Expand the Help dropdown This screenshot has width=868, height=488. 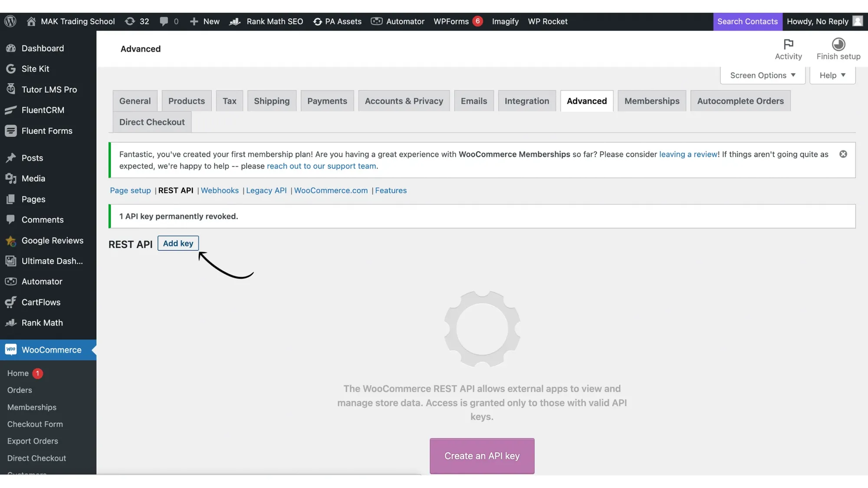pyautogui.click(x=832, y=75)
